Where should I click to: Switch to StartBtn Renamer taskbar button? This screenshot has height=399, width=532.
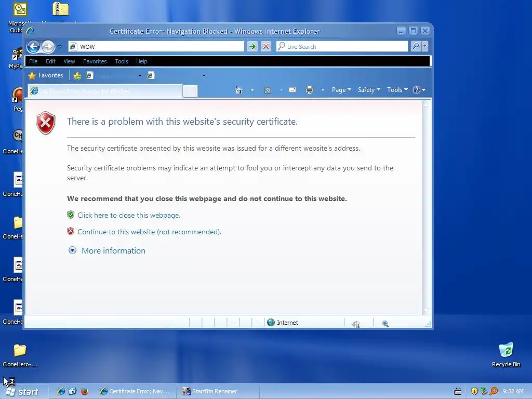217,391
